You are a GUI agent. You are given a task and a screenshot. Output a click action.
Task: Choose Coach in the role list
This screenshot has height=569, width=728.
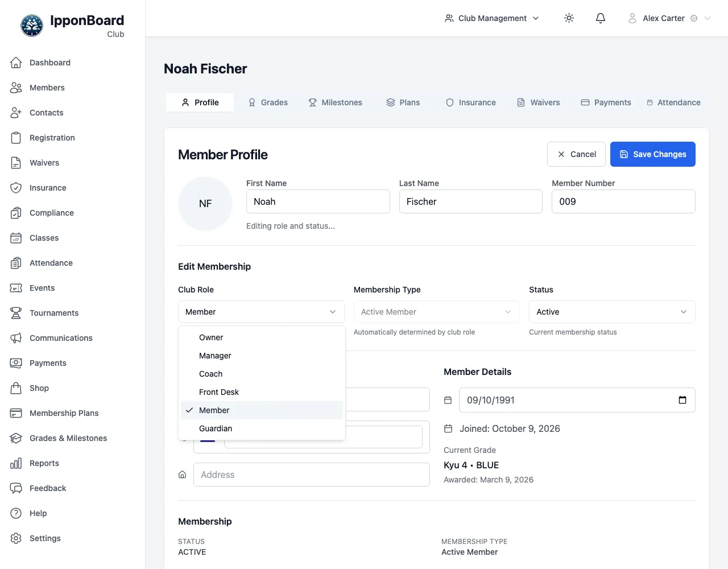pyautogui.click(x=262, y=374)
